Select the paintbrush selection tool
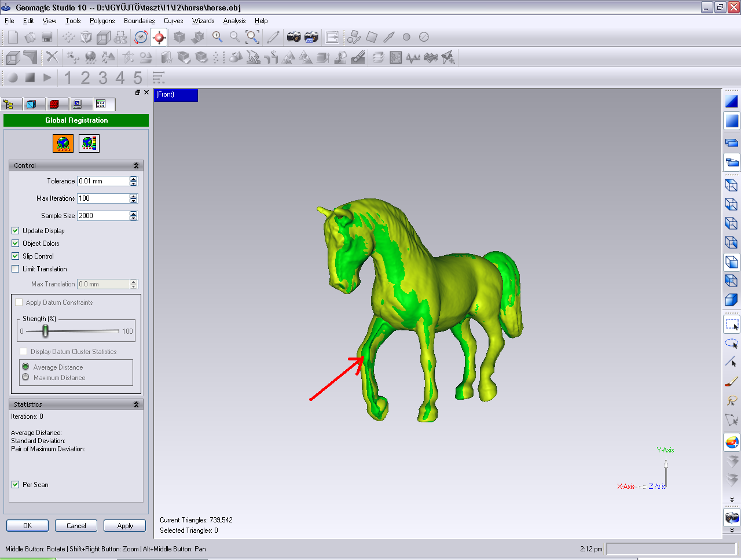 click(732, 382)
